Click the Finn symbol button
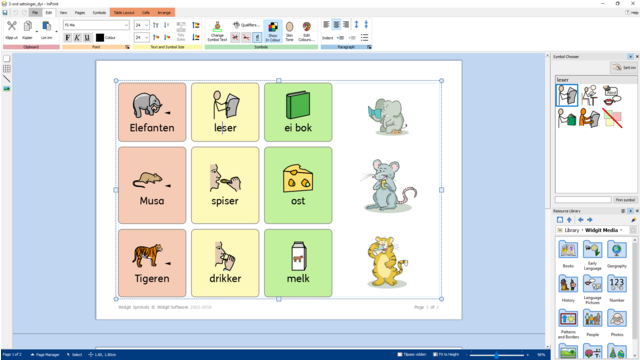 click(625, 200)
